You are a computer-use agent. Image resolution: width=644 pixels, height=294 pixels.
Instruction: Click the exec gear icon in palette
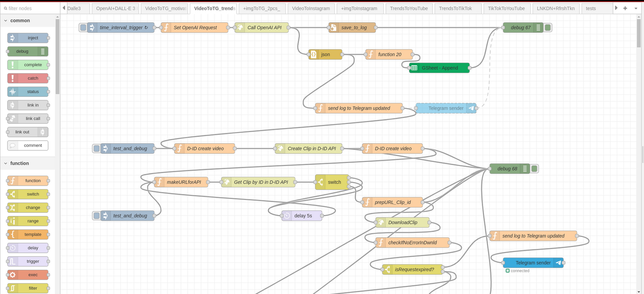[x=12, y=275]
